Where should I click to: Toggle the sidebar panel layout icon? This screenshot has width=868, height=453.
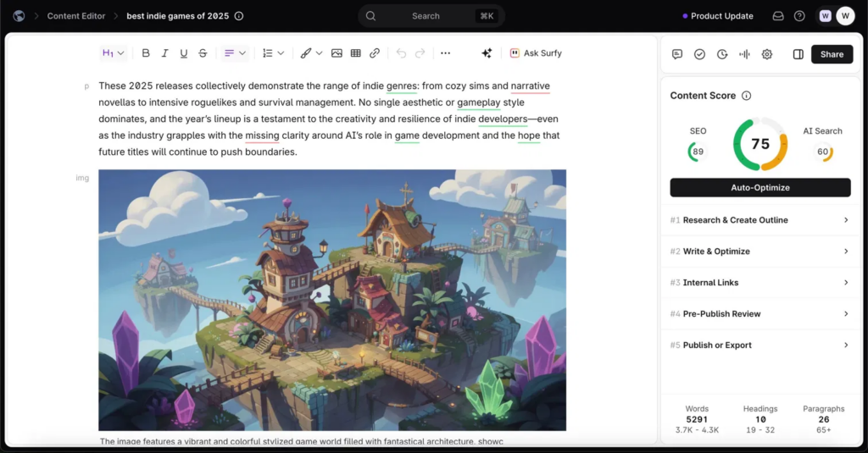[798, 54]
